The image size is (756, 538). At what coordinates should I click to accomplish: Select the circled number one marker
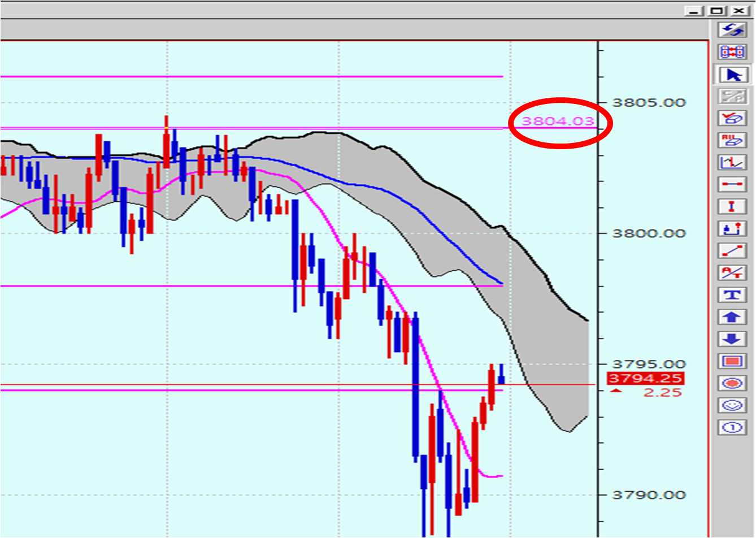(732, 427)
